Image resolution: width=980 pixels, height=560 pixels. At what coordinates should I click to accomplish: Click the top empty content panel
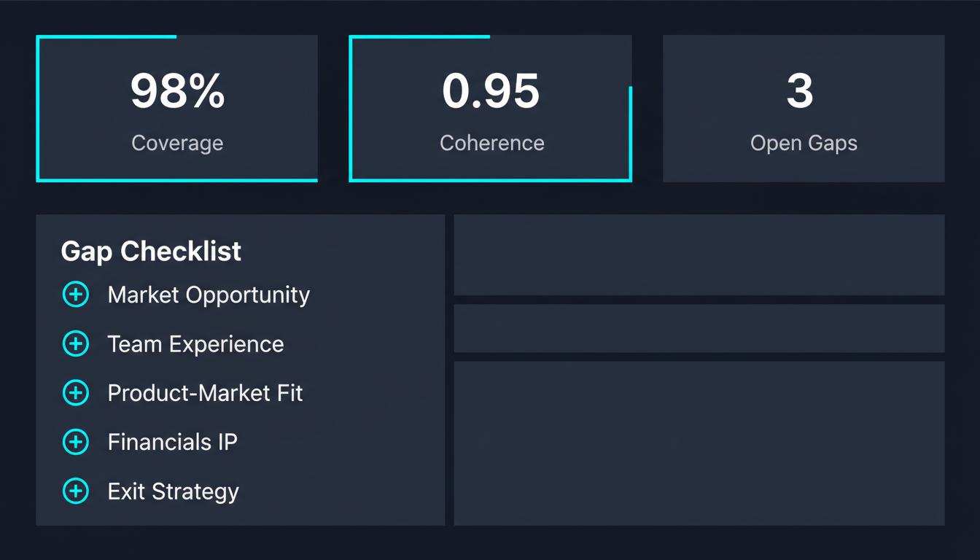pos(699,254)
